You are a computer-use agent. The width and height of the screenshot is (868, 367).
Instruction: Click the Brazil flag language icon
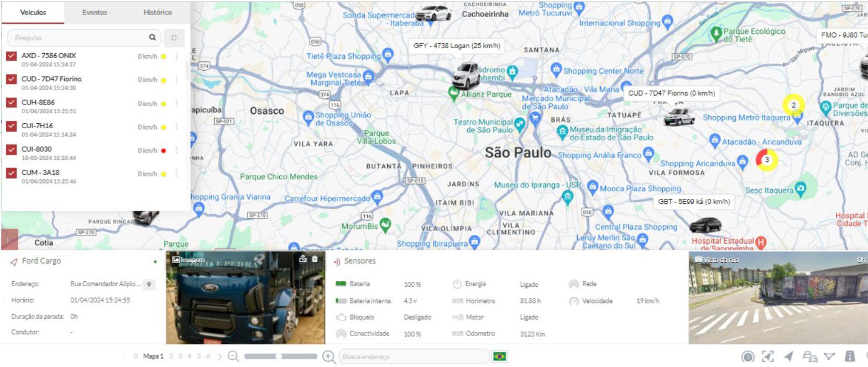pos(500,356)
